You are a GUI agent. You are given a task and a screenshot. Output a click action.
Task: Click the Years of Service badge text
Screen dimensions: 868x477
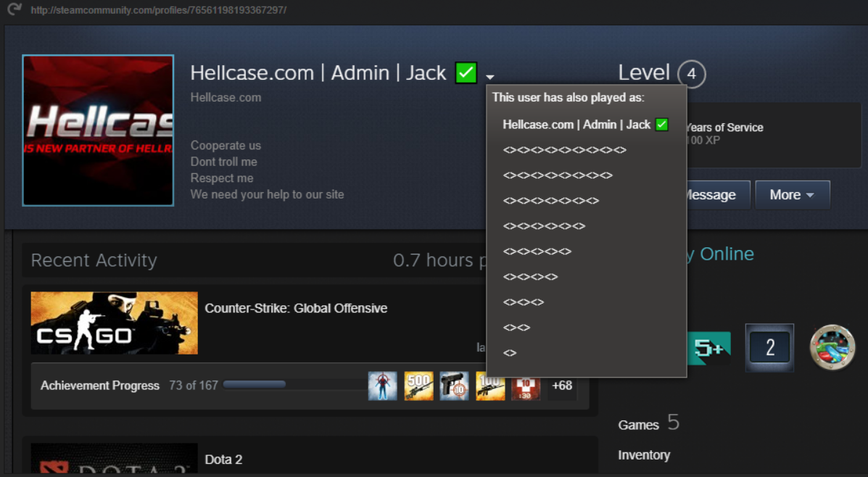[x=724, y=128]
